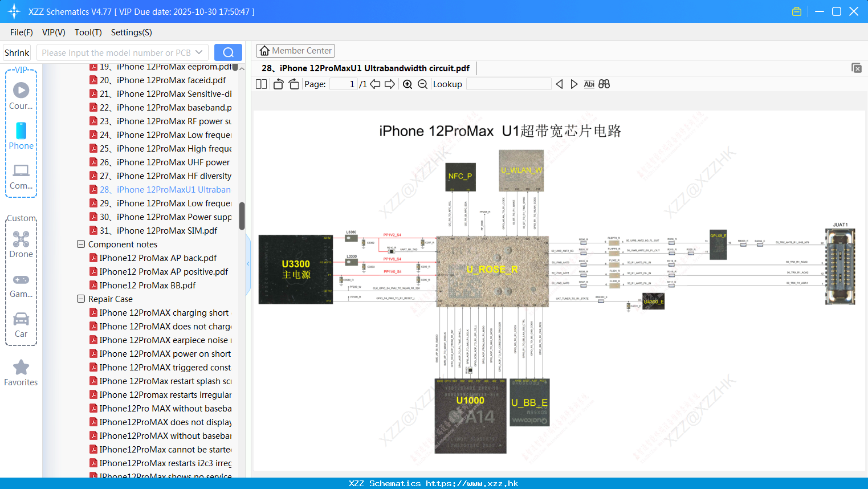Find previous lookup result triangle

click(x=559, y=84)
